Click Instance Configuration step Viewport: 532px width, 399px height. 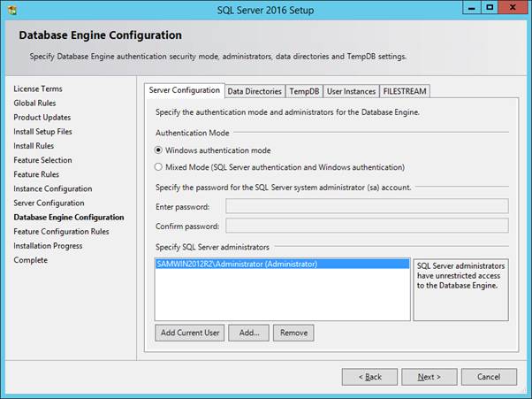53,188
